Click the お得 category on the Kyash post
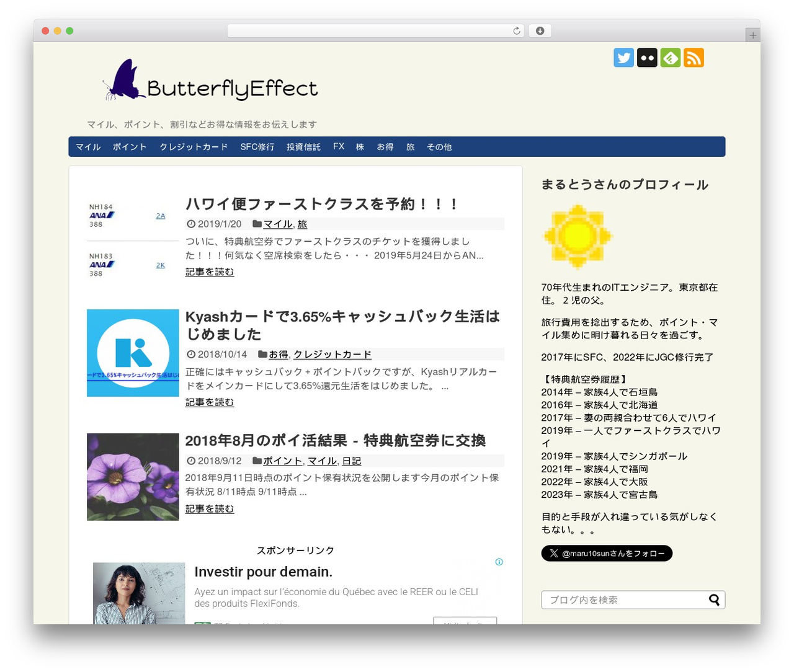The image size is (794, 672). coord(279,354)
